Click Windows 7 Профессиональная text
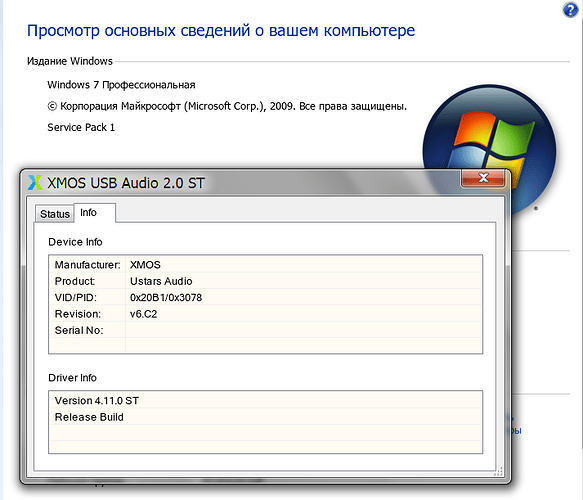The height and width of the screenshot is (500, 583). tap(121, 85)
